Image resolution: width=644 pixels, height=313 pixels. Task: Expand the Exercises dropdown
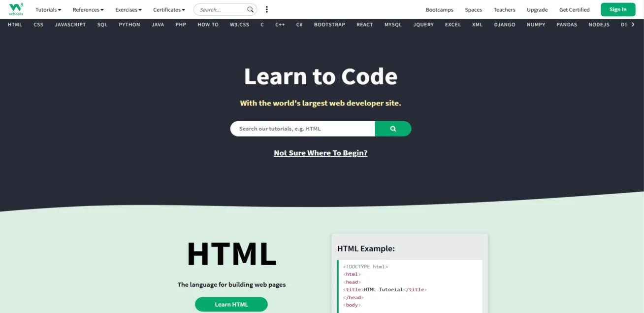129,10
